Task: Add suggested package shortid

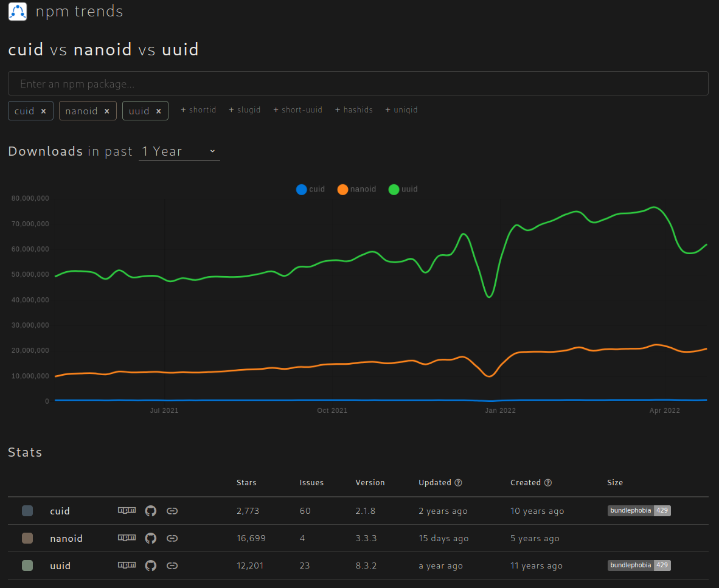Action: [x=198, y=110]
